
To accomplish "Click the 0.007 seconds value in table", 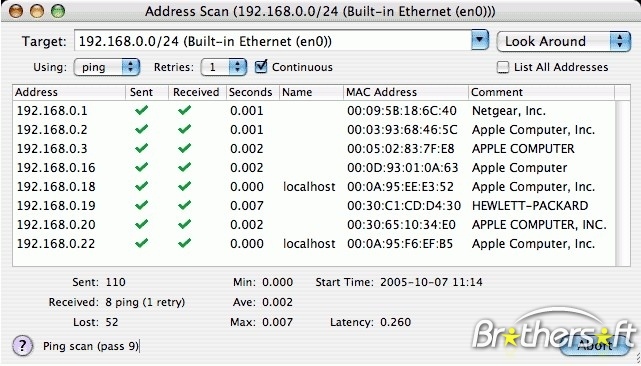I will [247, 205].
